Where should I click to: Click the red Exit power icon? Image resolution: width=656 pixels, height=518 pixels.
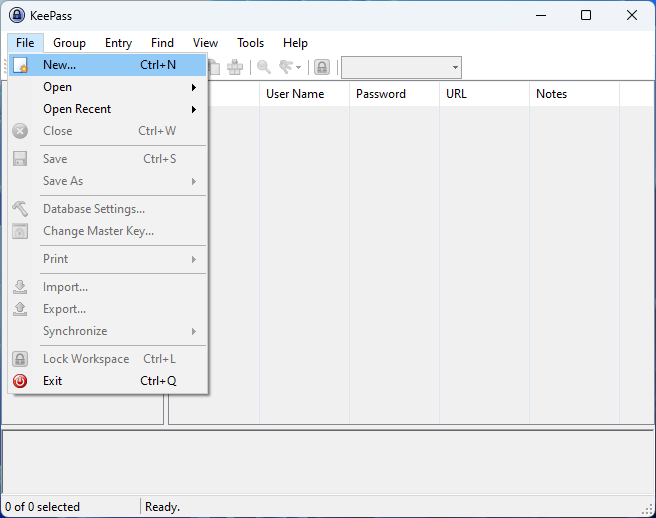point(20,381)
